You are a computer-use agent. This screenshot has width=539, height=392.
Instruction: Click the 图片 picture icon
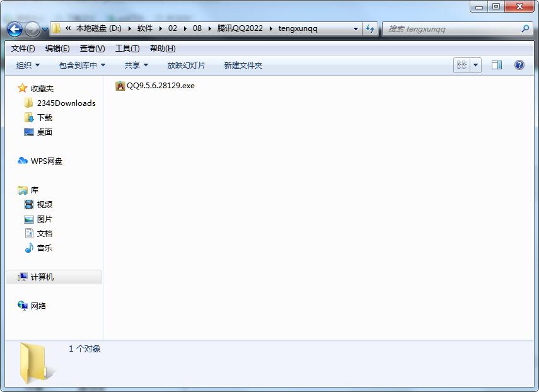[x=29, y=219]
